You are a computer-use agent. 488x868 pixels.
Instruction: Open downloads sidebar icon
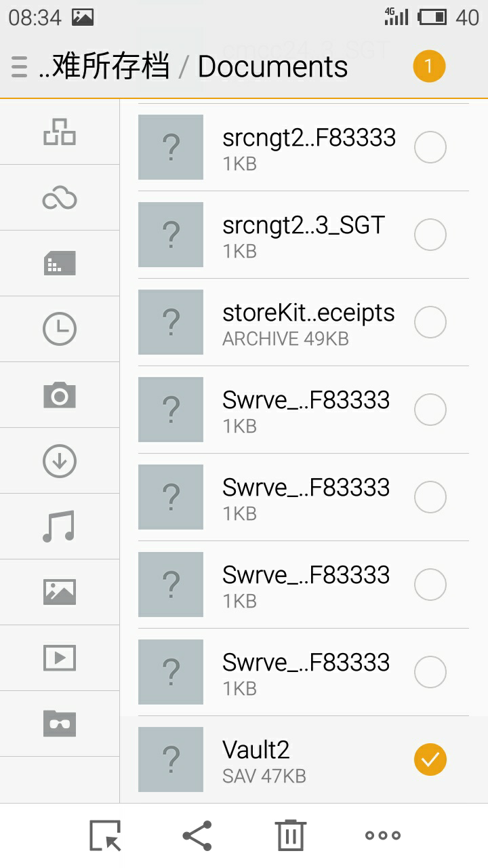click(x=60, y=460)
